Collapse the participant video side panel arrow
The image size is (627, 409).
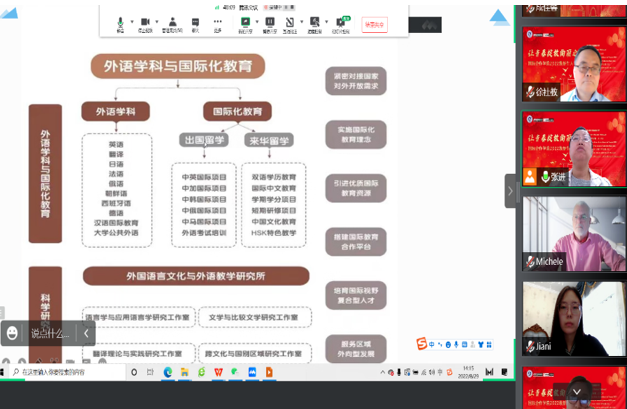point(510,191)
